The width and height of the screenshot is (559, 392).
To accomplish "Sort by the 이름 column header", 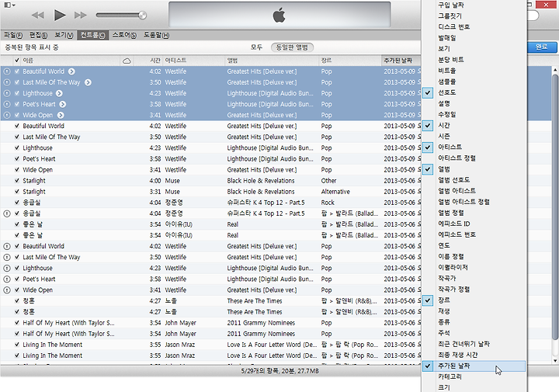I will coord(70,61).
